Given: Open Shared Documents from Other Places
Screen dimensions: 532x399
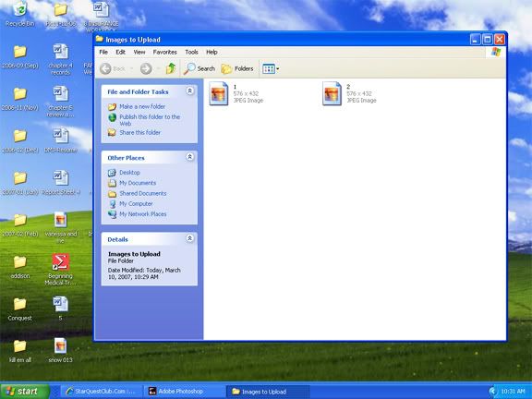Looking at the screenshot, I should (142, 193).
